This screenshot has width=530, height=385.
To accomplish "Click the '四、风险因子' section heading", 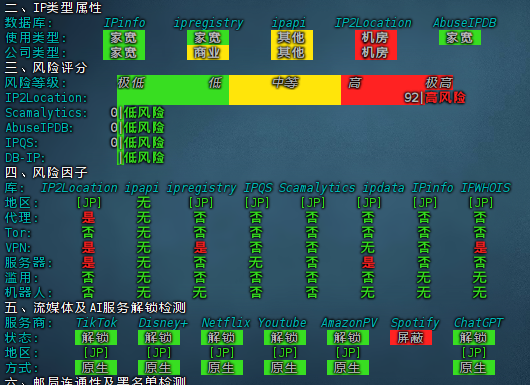I will point(46,173).
